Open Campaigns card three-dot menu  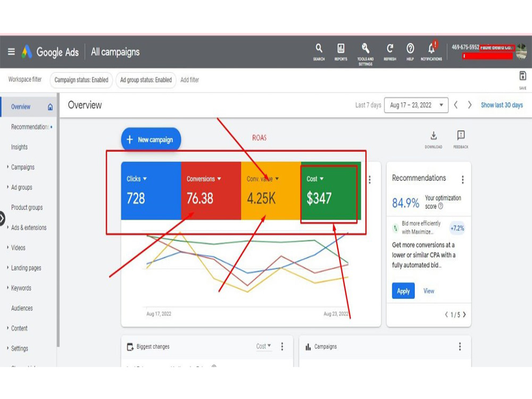pyautogui.click(x=460, y=346)
